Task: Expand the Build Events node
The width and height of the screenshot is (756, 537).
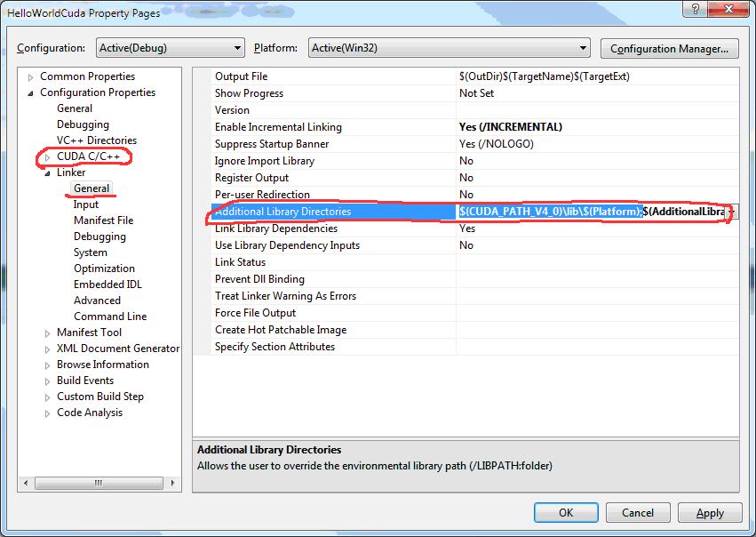Action: pyautogui.click(x=47, y=381)
